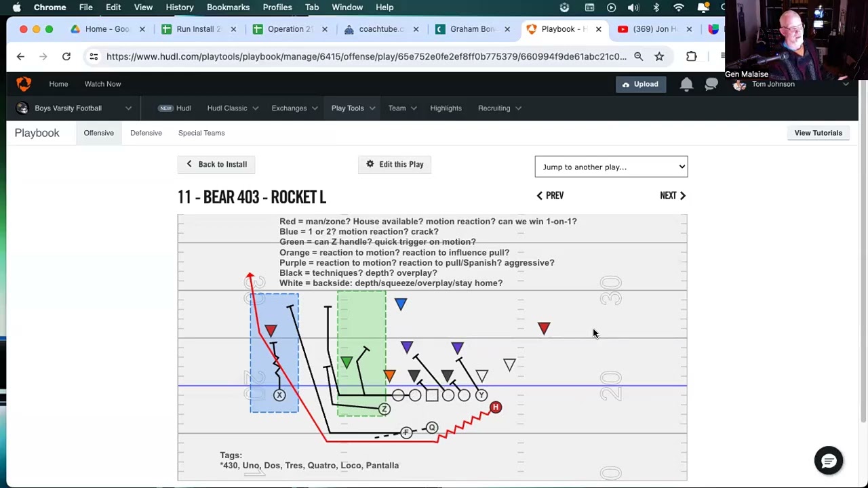Expand the Play Tools menu

[353, 108]
